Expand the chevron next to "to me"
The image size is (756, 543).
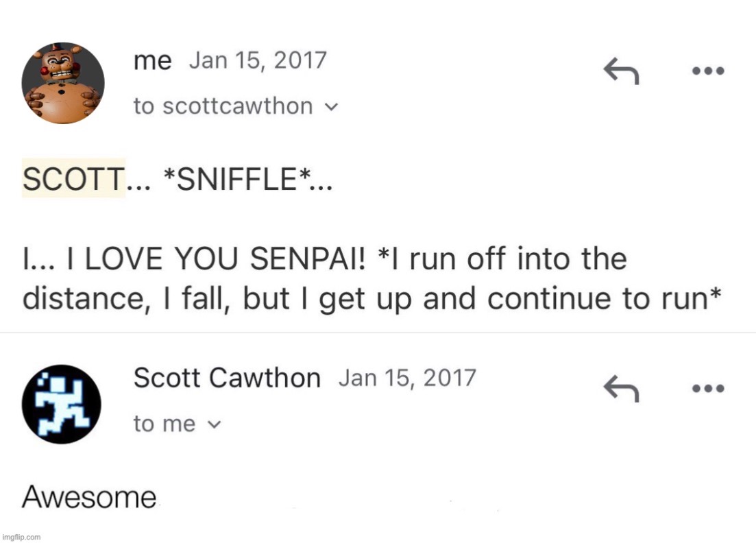click(x=214, y=424)
